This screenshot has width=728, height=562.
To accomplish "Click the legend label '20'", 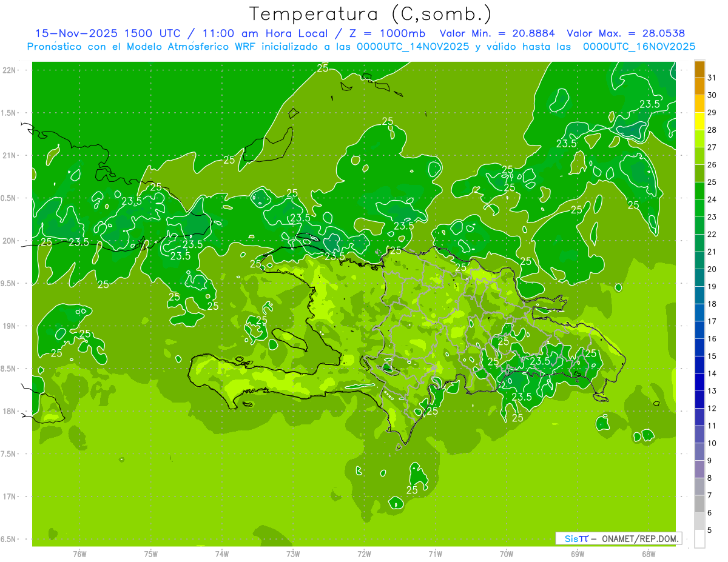I will 712,269.
